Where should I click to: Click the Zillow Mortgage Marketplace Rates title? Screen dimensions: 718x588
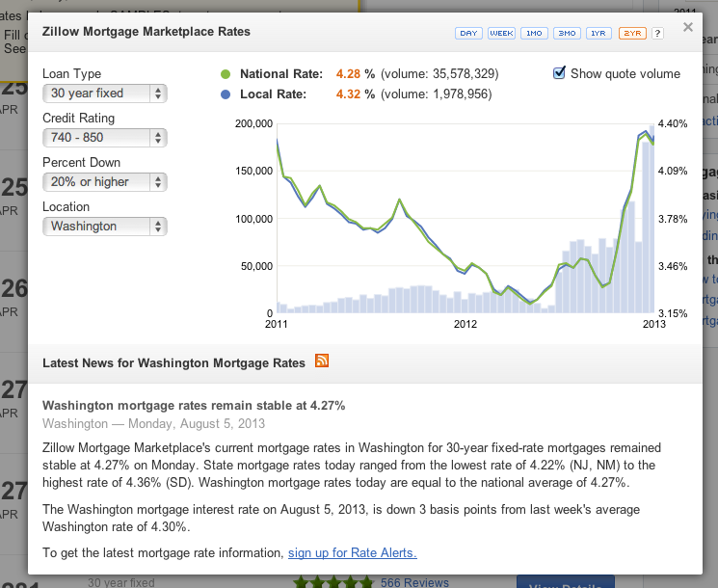click(146, 32)
